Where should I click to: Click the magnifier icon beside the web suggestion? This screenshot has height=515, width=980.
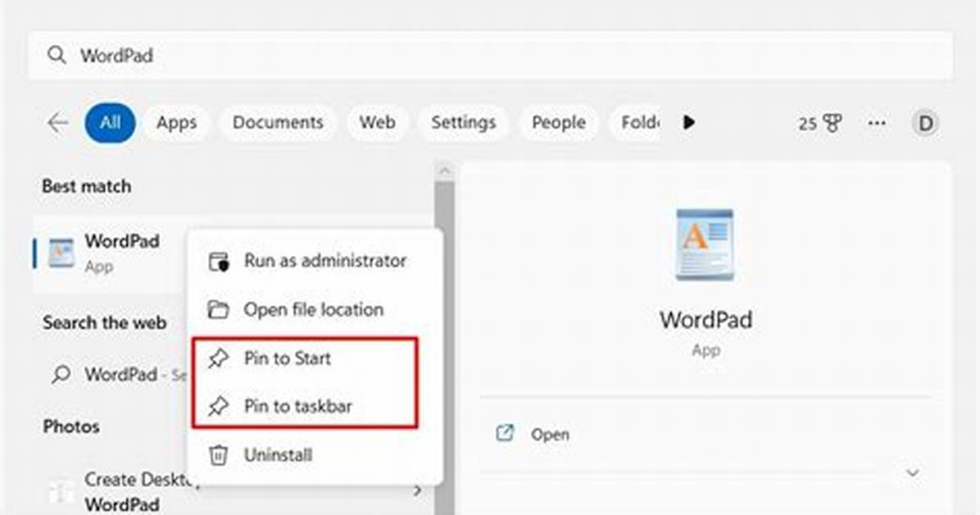61,375
